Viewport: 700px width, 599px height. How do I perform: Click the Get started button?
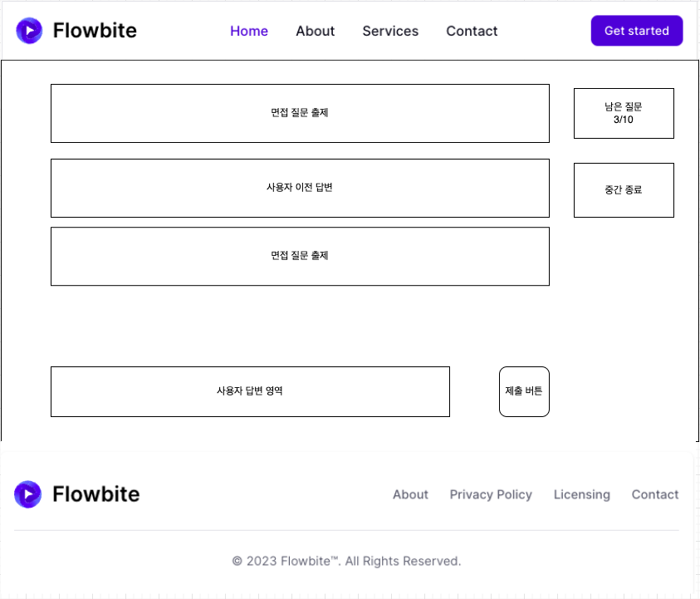pos(637,31)
